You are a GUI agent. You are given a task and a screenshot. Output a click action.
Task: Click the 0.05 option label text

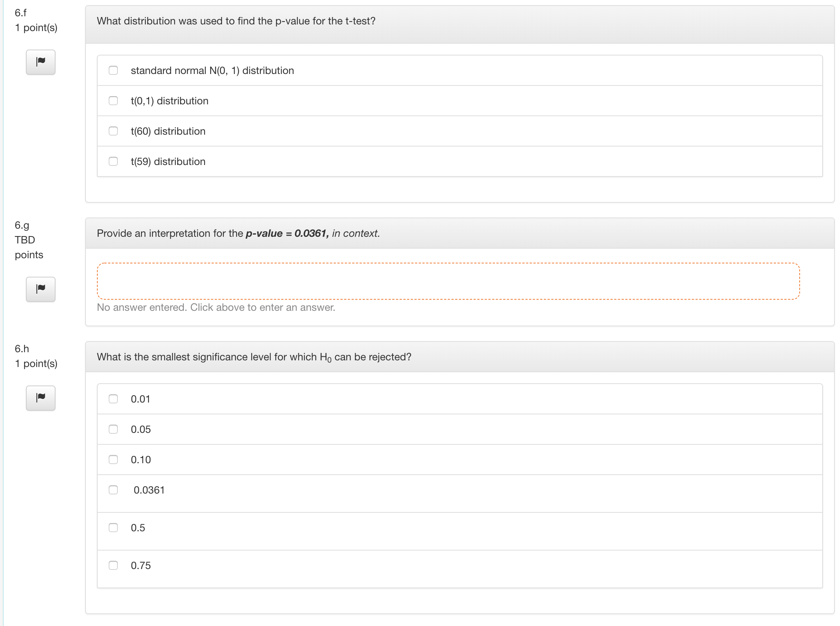[x=141, y=429]
